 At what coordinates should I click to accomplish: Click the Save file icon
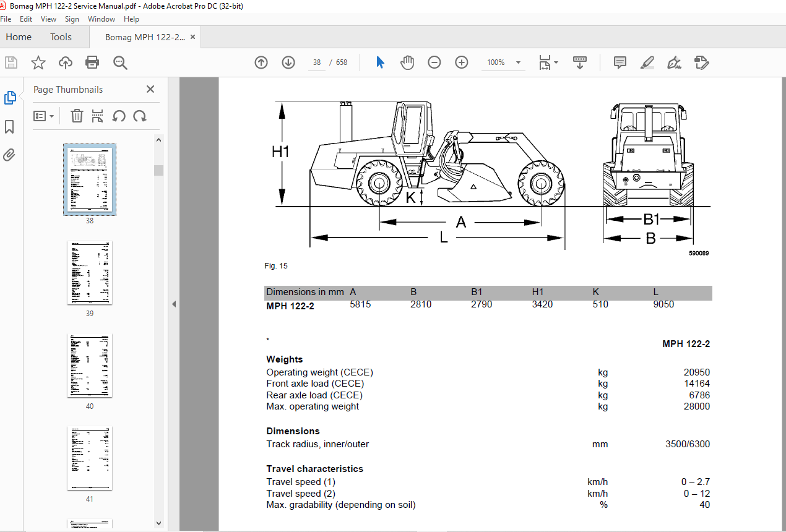(11, 62)
